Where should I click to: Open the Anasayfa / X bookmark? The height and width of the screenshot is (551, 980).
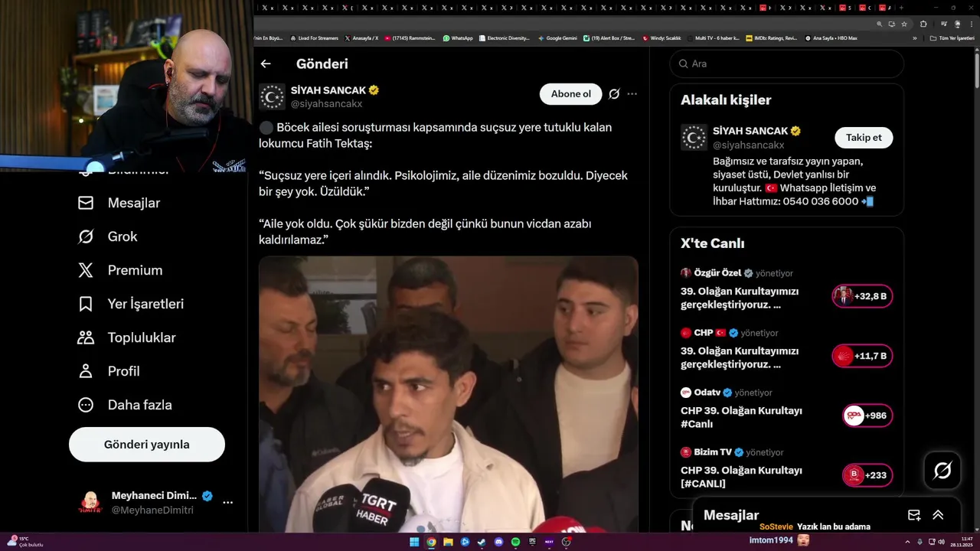(x=361, y=37)
